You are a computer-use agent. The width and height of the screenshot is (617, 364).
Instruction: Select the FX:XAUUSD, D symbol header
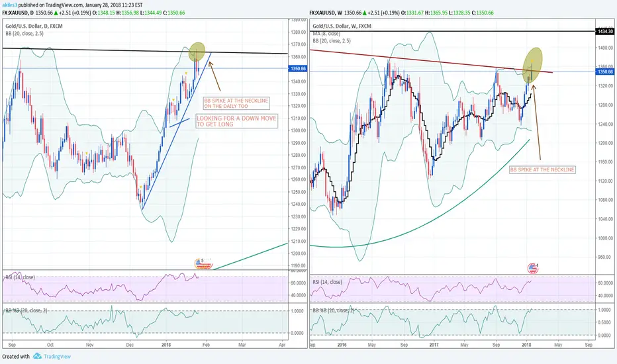tap(18, 13)
